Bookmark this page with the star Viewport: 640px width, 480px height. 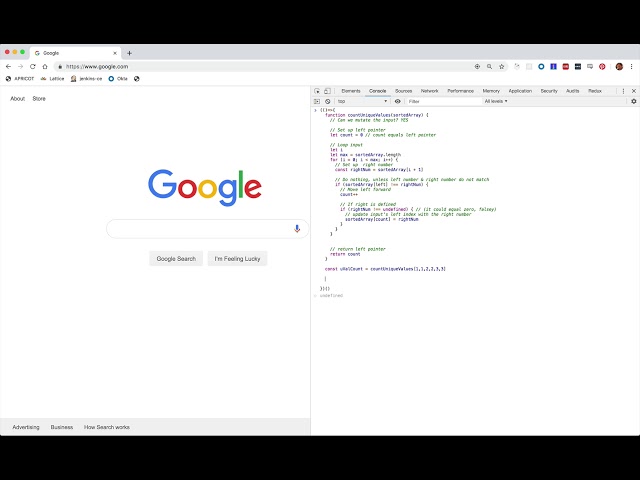click(x=502, y=67)
